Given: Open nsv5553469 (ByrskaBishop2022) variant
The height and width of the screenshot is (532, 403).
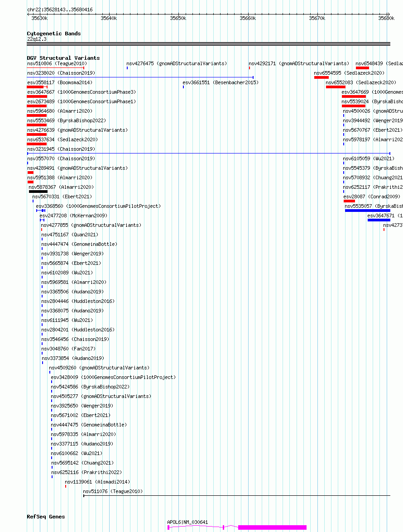Looking at the screenshot, I should tap(67, 120).
